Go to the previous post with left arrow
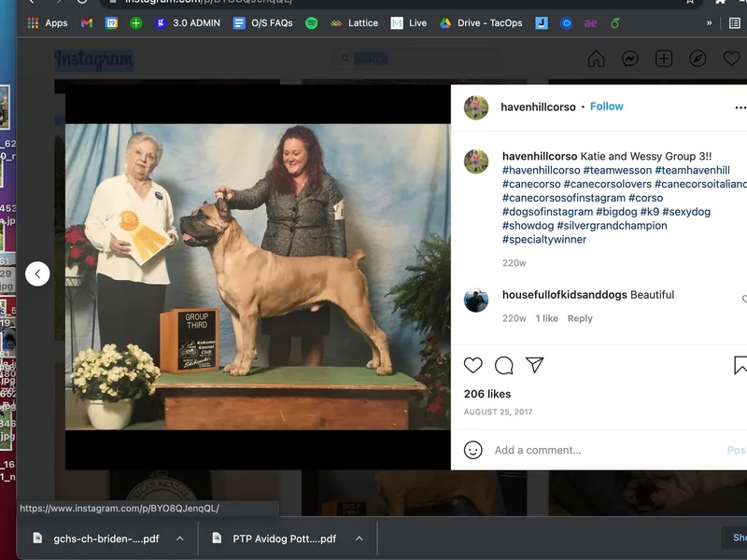The width and height of the screenshot is (747, 560). pyautogui.click(x=37, y=273)
